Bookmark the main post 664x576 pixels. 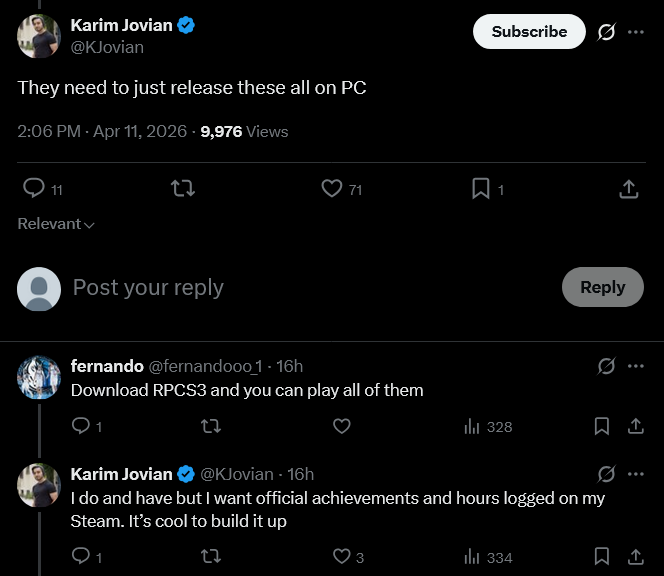point(480,188)
